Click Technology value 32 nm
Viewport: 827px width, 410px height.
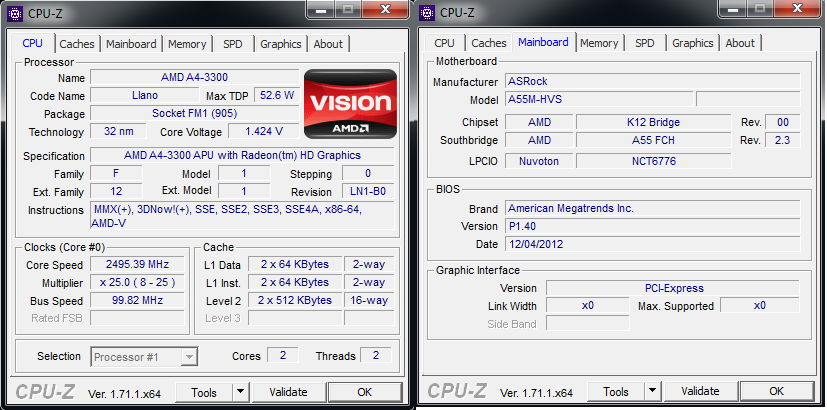[118, 131]
